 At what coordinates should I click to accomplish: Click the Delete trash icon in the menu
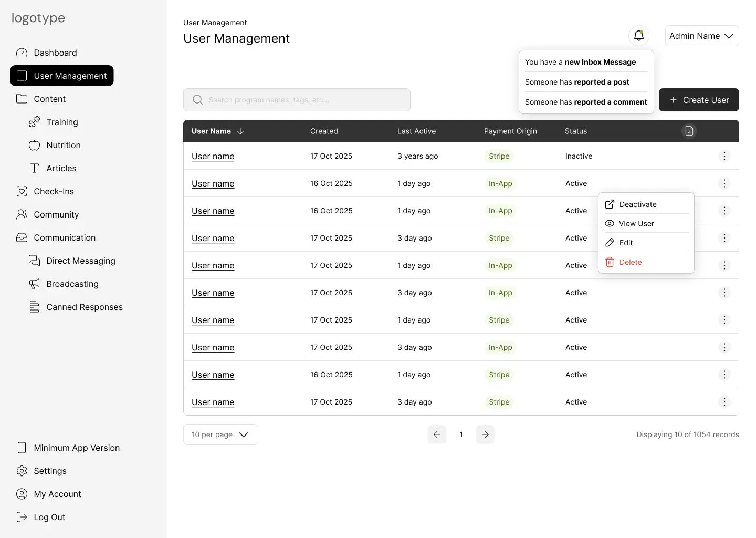610,262
